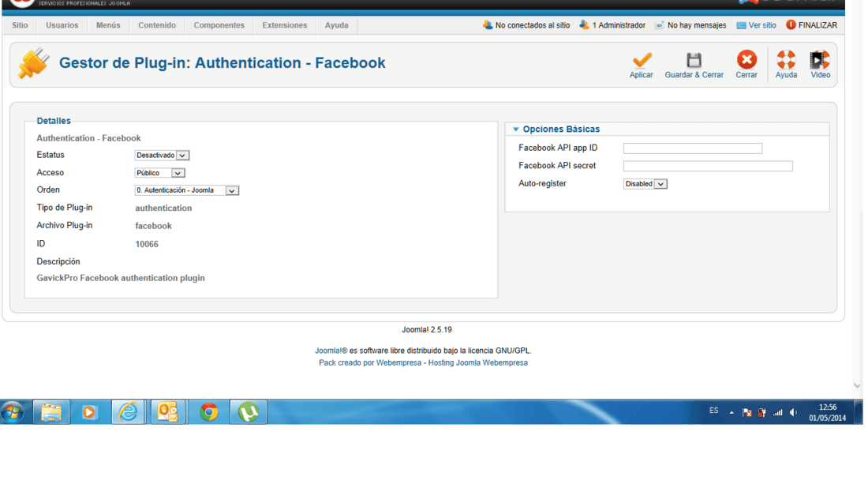Click the Action Center flag tray icon
This screenshot has width=868, height=488.
pyautogui.click(x=746, y=412)
